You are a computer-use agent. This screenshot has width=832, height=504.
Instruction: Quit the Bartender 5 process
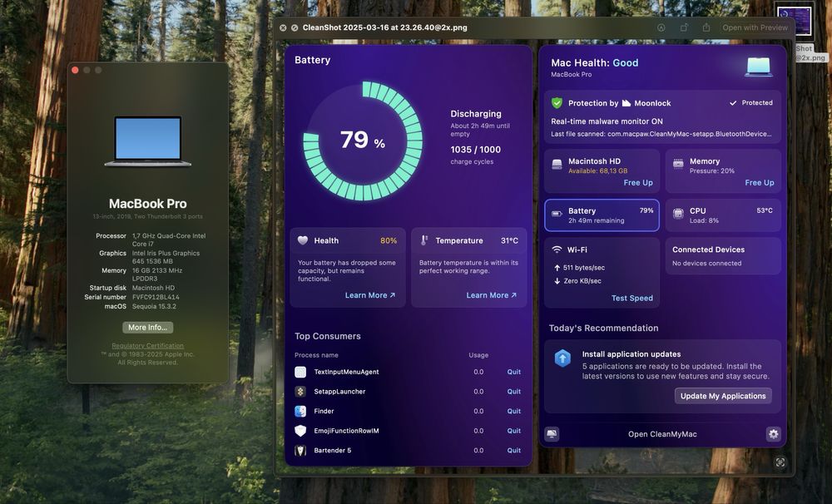coord(513,451)
